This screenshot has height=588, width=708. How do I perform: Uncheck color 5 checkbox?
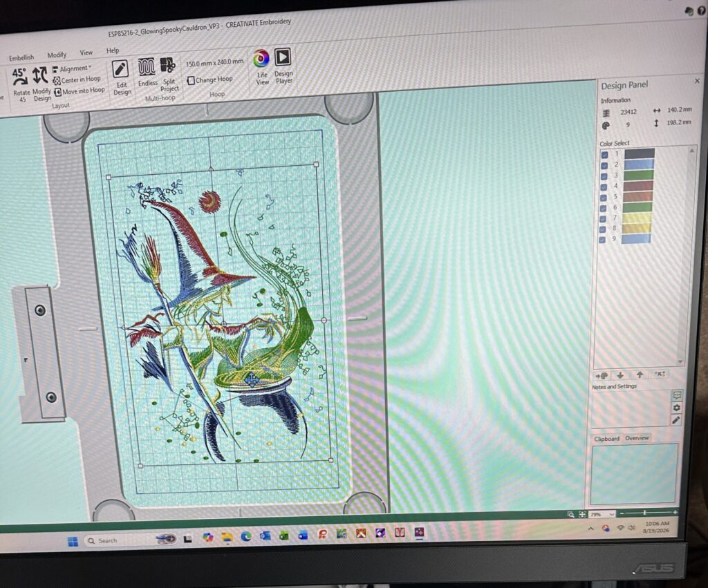coord(604,198)
